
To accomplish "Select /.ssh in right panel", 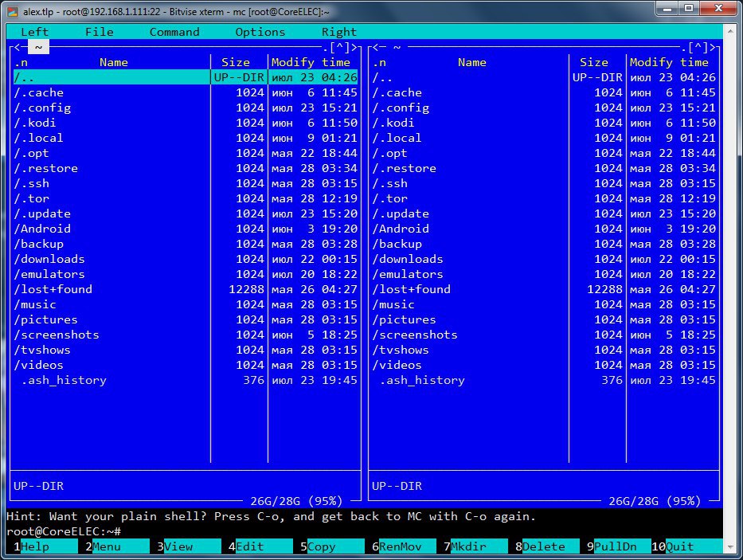I will 544,183.
